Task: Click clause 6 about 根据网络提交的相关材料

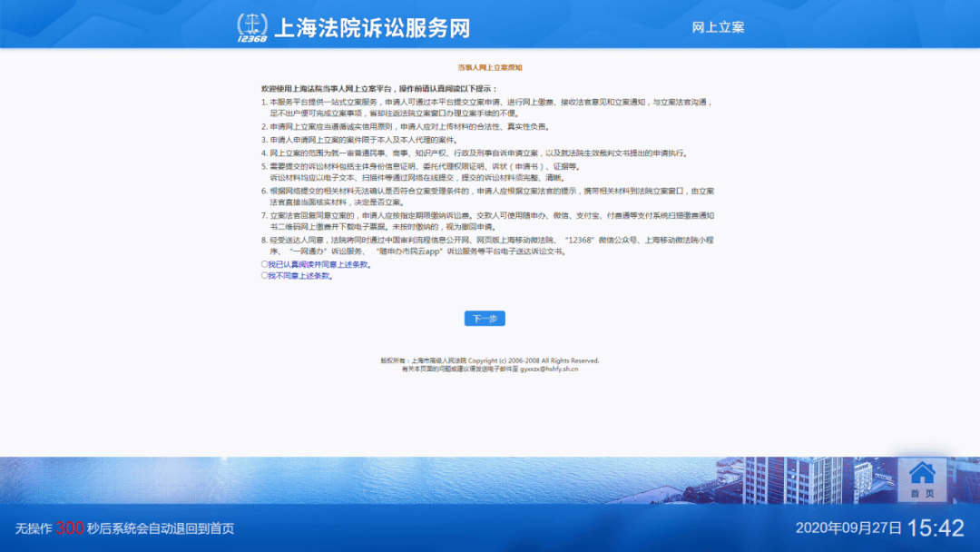Action: [x=487, y=196]
